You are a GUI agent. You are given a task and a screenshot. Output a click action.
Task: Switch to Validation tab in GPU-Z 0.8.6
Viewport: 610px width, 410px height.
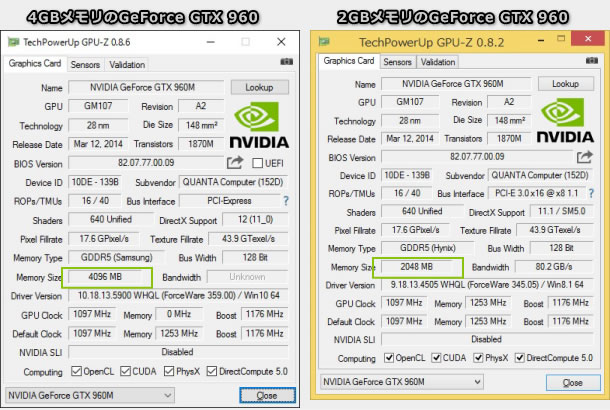[127, 65]
